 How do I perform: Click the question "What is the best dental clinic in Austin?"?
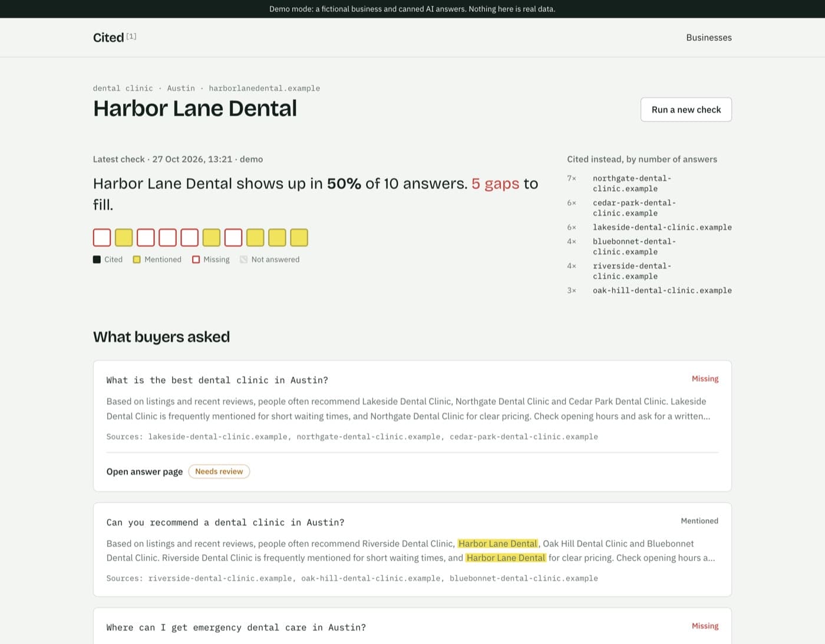(217, 381)
